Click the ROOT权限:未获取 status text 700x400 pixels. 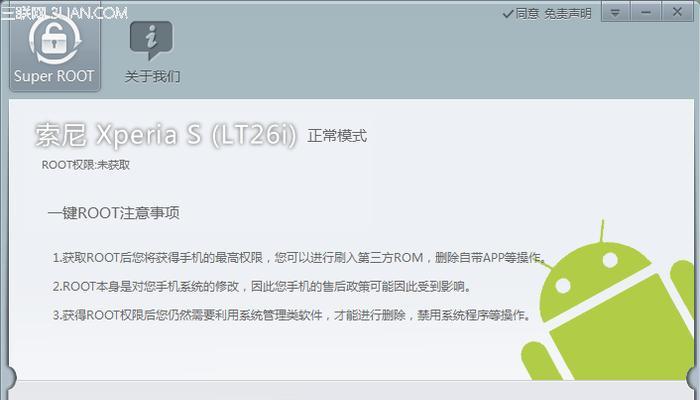coord(86,165)
